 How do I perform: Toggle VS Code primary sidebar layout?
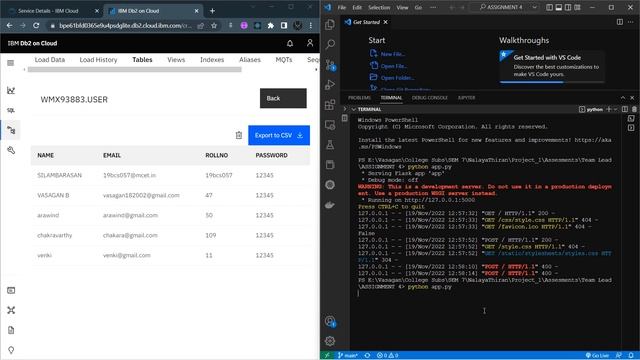coord(549,7)
